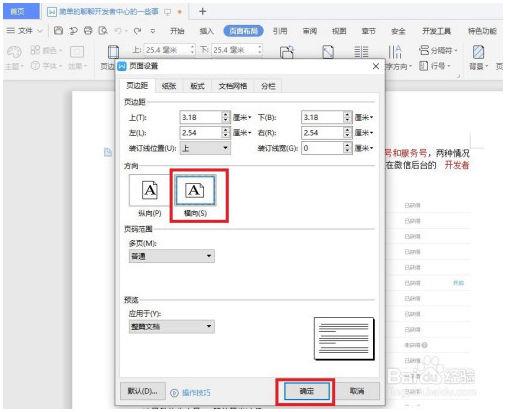Open the Apply to dropdown
506x412 pixels.
(x=172, y=326)
